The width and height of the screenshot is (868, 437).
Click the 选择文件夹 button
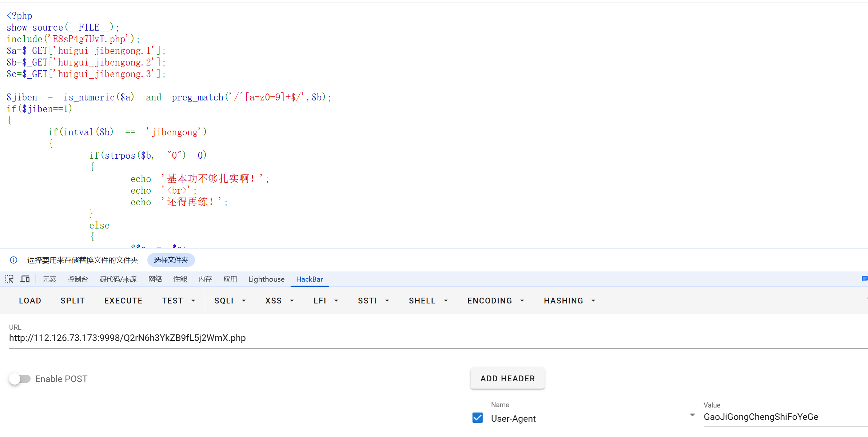tap(171, 260)
